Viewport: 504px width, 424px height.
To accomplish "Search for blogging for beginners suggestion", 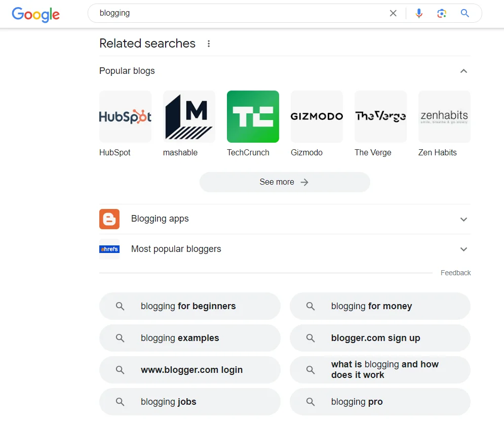I will pos(189,306).
